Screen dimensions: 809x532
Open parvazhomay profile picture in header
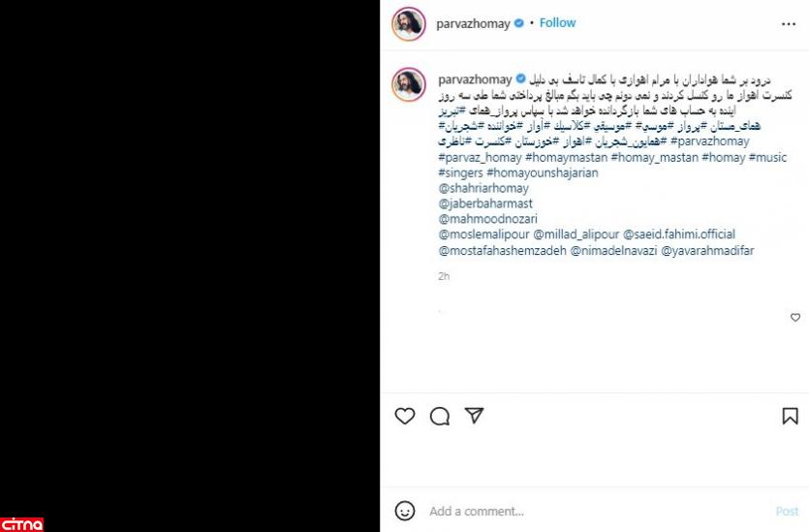pyautogui.click(x=409, y=23)
